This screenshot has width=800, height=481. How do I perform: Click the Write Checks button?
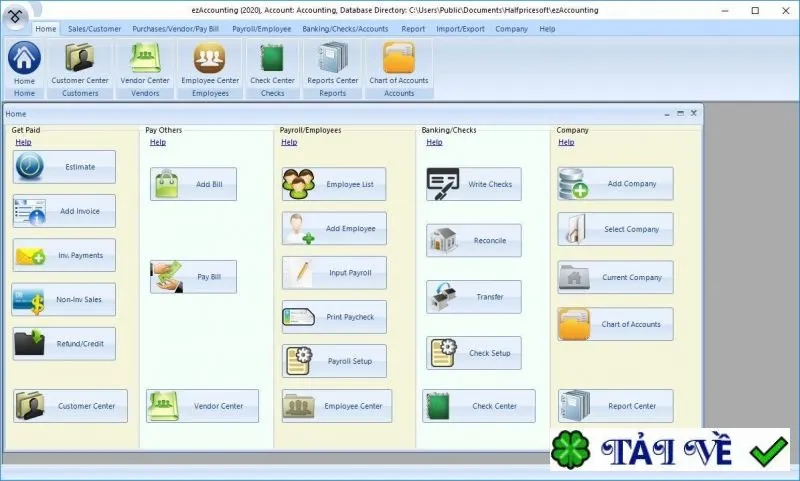click(x=474, y=184)
